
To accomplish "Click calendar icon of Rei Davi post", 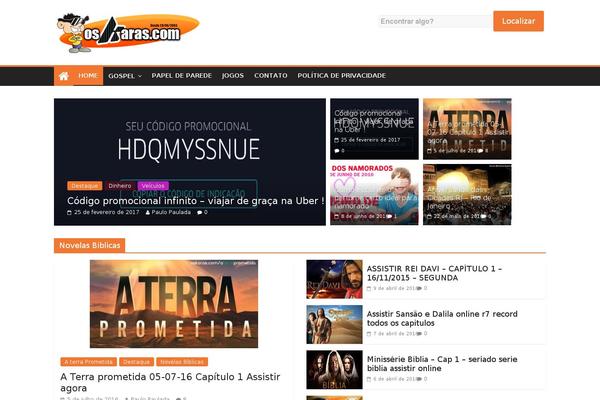I will 369,289.
